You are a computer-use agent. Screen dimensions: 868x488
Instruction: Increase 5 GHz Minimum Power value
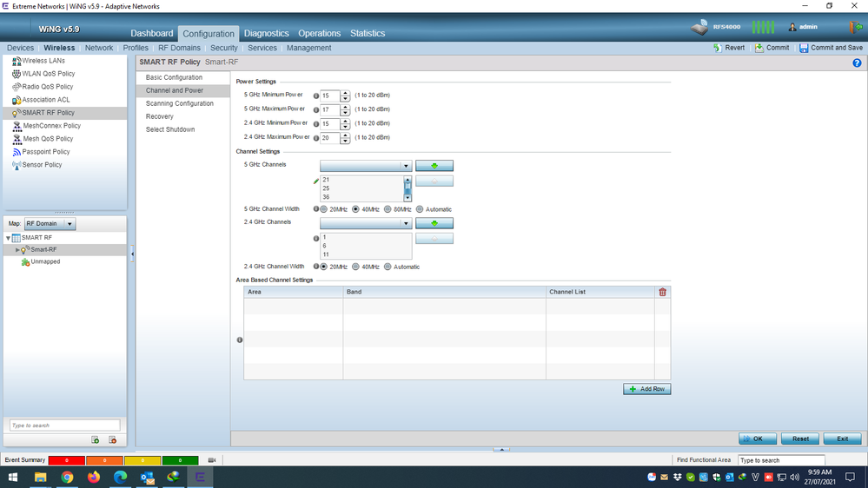pos(346,93)
